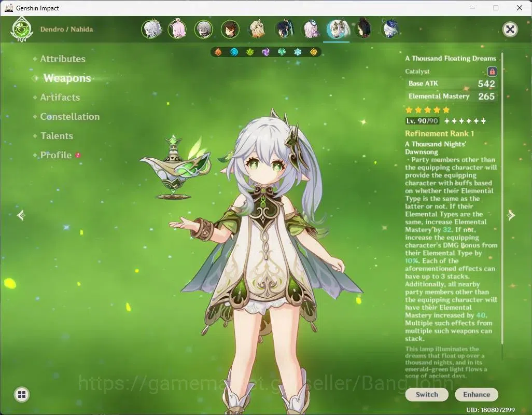Click the 'A Thousand Nights' Dawnsong' title
The height and width of the screenshot is (415, 532).
(436, 148)
